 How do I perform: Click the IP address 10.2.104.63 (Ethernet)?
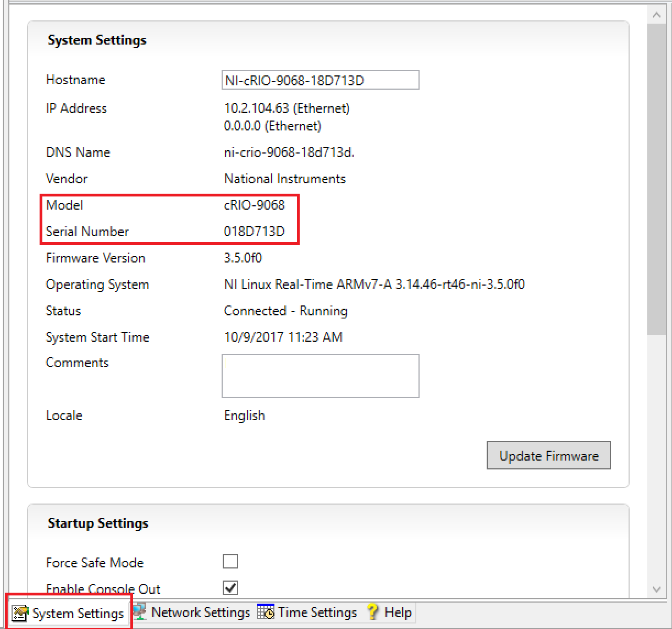[x=287, y=108]
